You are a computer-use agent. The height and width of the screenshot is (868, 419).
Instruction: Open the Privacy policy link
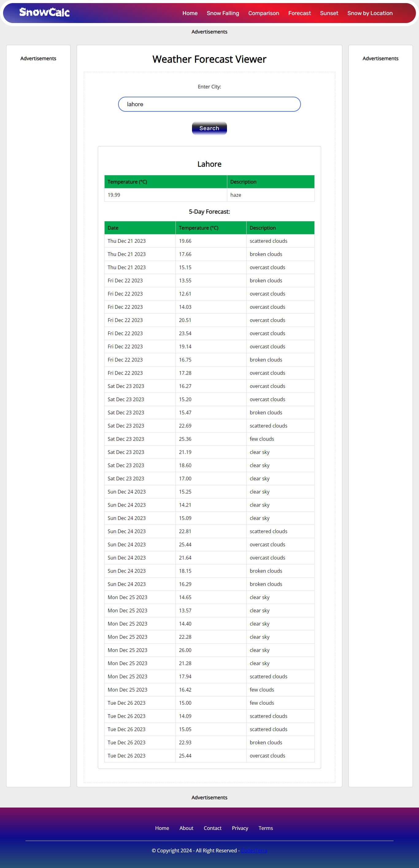[x=240, y=828]
